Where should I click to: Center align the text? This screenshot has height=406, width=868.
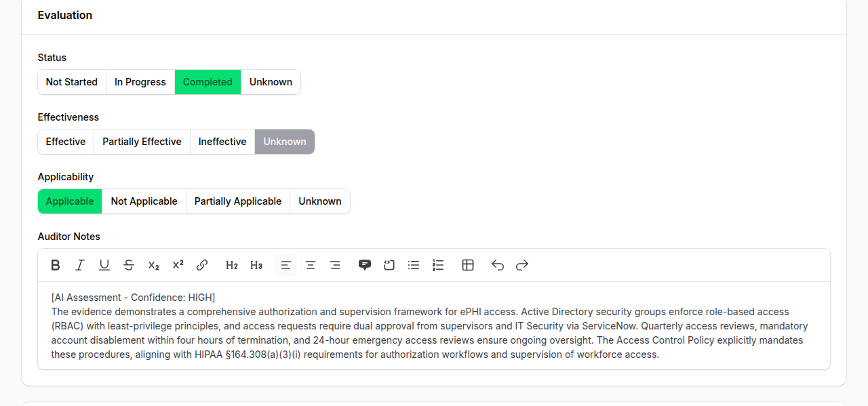[x=310, y=265]
